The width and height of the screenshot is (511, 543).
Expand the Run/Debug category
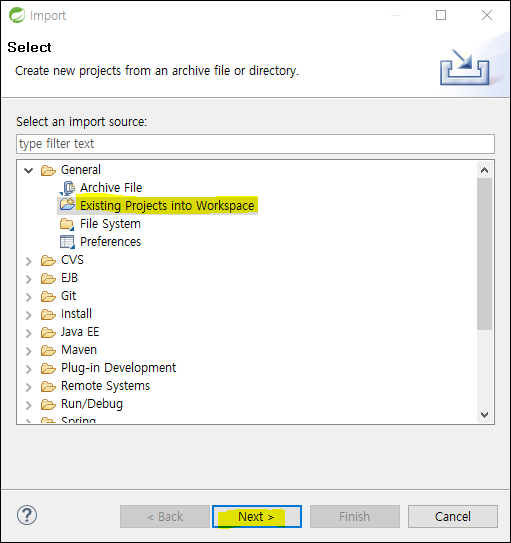click(29, 405)
